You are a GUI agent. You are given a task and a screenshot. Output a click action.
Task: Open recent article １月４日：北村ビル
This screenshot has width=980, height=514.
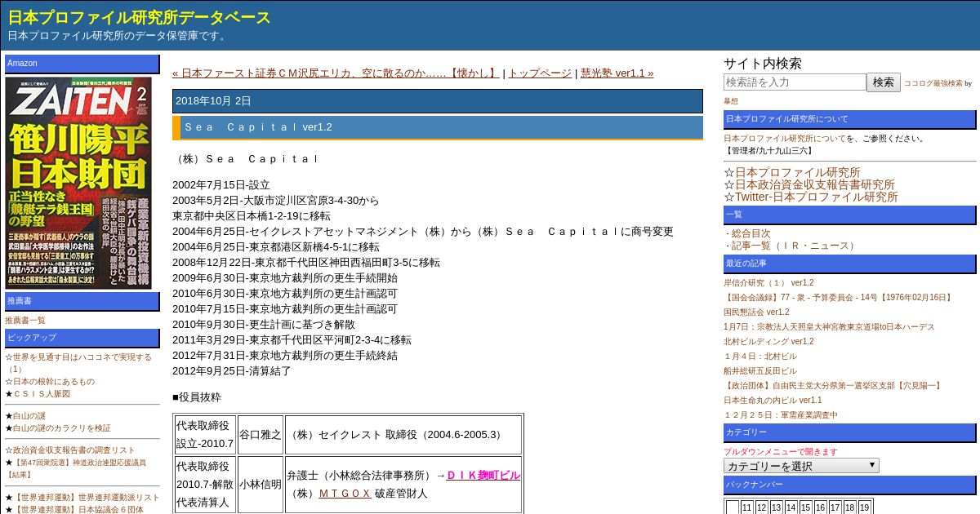click(760, 357)
